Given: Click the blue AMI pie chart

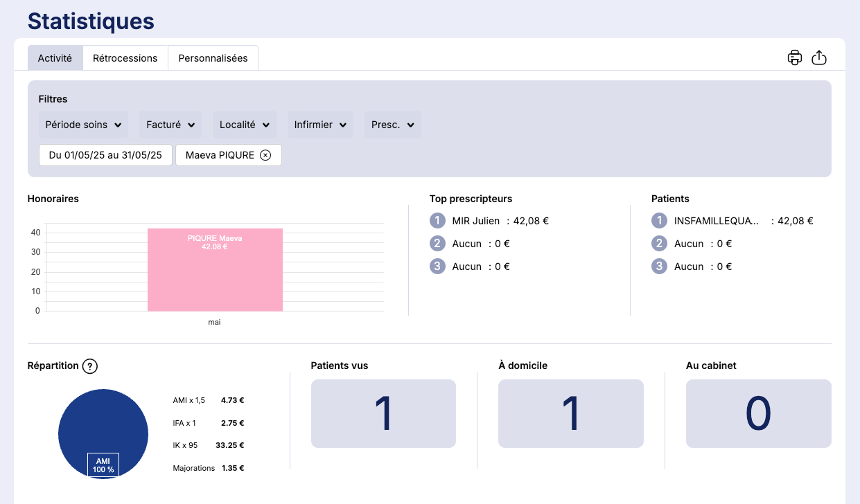Looking at the screenshot, I should (x=103, y=422).
